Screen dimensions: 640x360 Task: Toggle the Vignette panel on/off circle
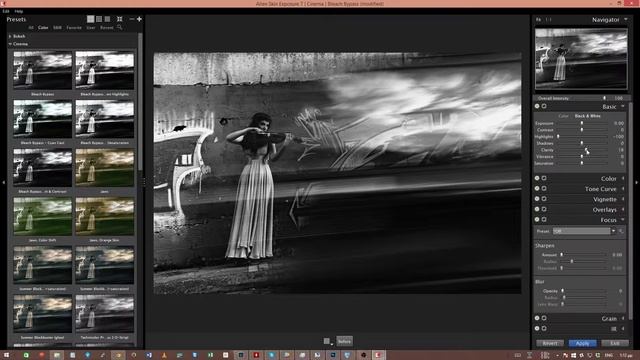click(x=537, y=199)
